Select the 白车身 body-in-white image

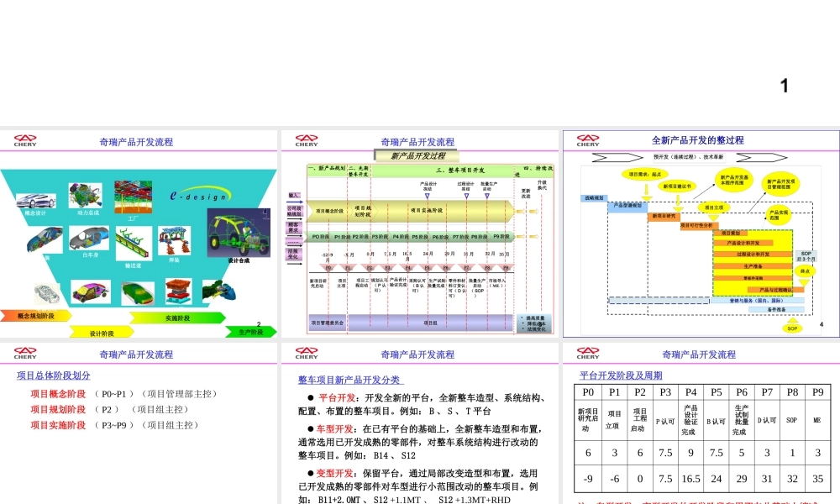click(89, 239)
